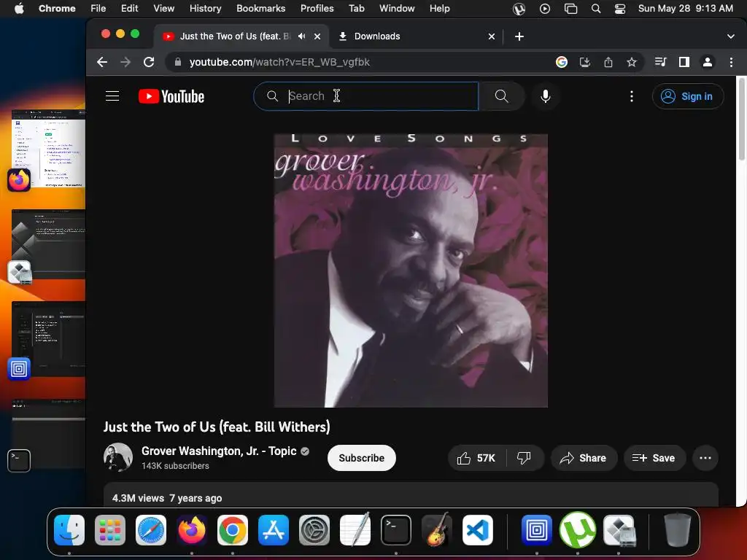Image resolution: width=747 pixels, height=560 pixels.
Task: Open the Tab menu
Action: click(x=356, y=9)
